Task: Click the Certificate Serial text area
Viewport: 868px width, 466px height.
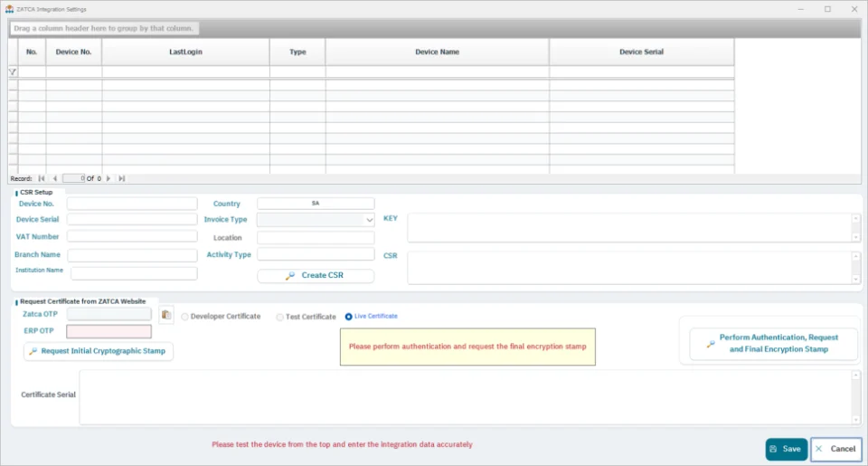Action: [466, 397]
